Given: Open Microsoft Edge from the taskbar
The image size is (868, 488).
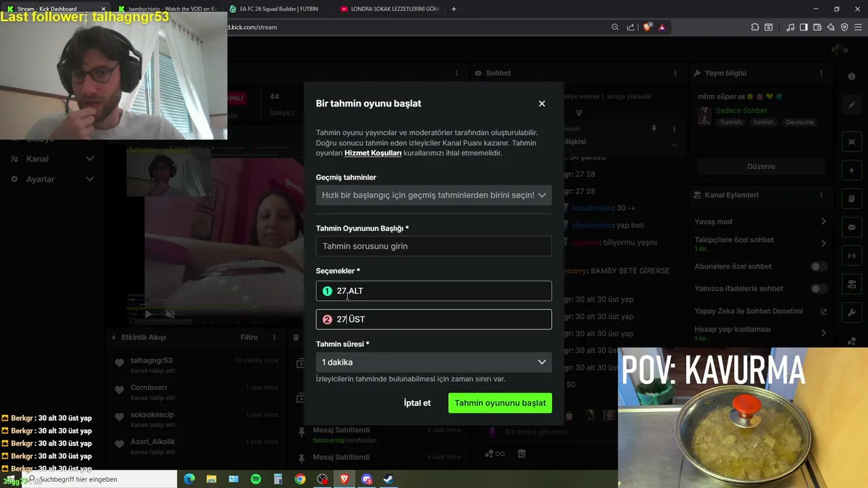Looking at the screenshot, I should [189, 479].
